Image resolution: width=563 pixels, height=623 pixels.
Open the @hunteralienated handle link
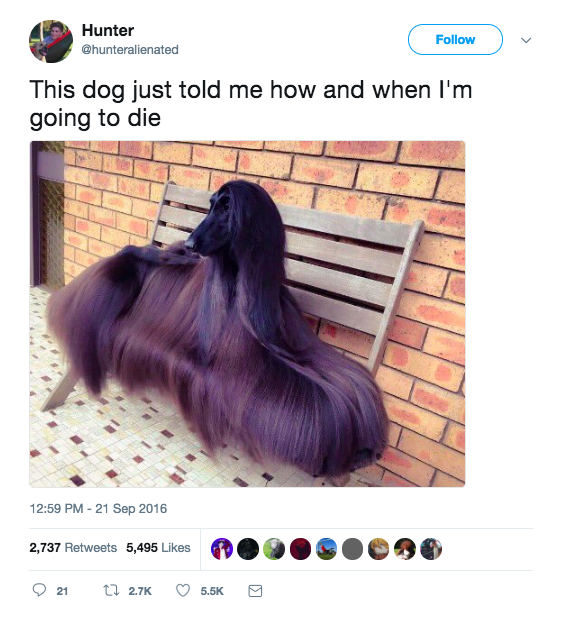coord(130,50)
